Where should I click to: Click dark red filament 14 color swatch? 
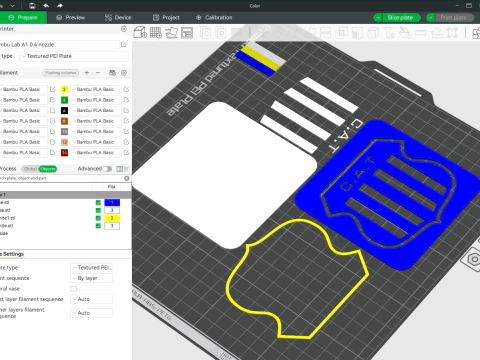[x=64, y=153]
